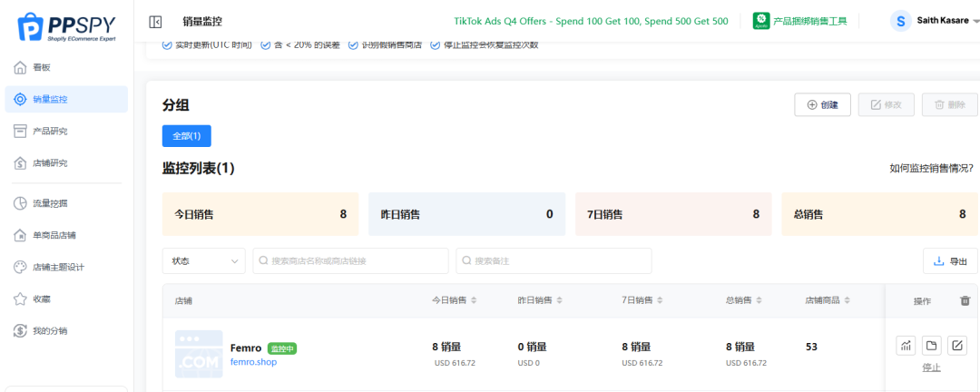Toggle 含 < 20% 的误差 check icon
This screenshot has width=980, height=392.
point(265,45)
